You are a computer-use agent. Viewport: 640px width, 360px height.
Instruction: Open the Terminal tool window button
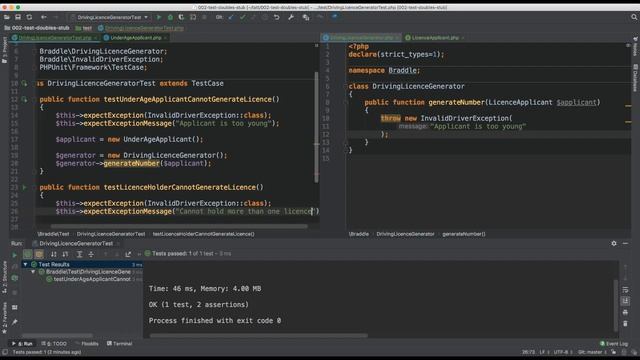coord(120,344)
